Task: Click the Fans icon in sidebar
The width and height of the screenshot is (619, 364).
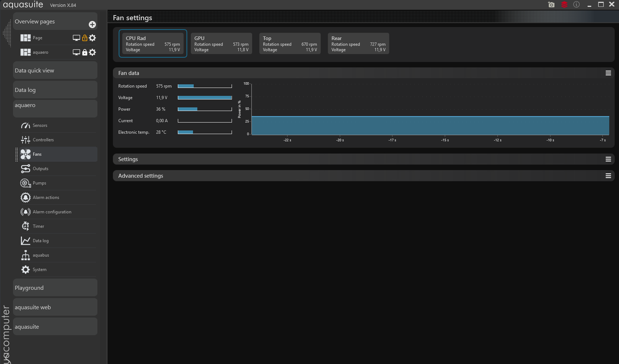Action: tap(26, 154)
